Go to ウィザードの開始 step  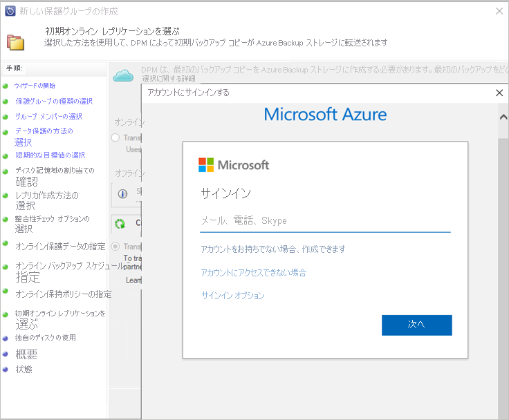point(35,86)
